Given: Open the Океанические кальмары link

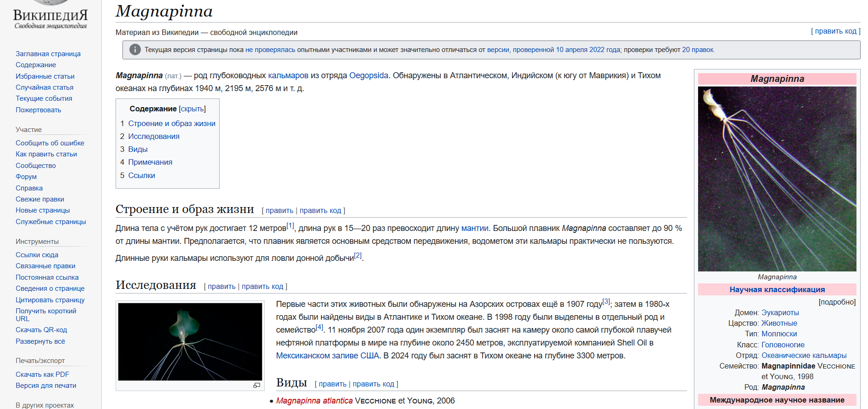Looking at the screenshot, I should (x=804, y=356).
